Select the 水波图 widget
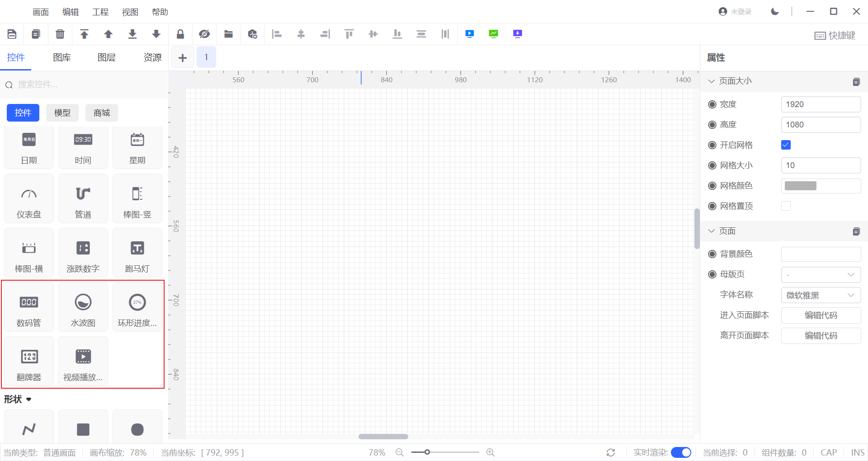This screenshot has width=868, height=461. tap(83, 307)
